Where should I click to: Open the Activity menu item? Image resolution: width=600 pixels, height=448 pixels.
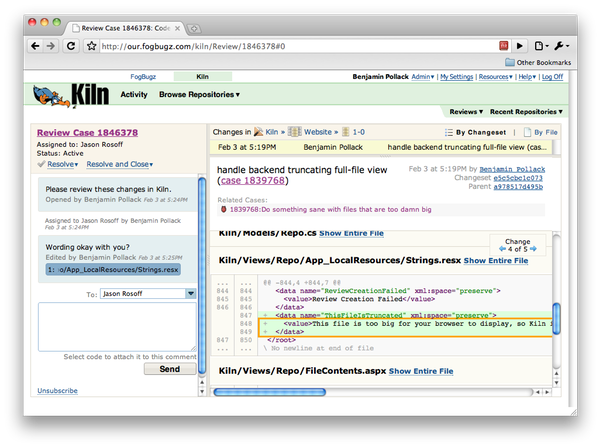(x=134, y=94)
